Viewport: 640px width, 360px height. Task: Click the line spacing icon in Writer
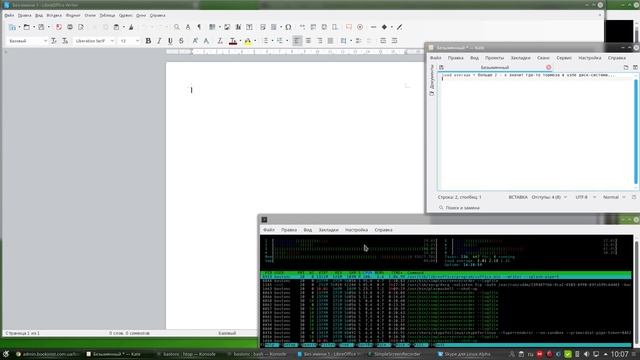coord(344,41)
